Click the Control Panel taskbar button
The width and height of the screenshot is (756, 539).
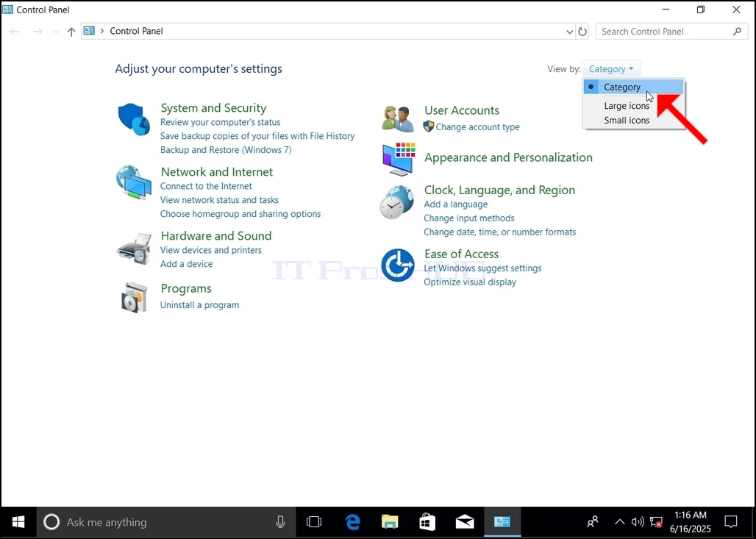502,522
